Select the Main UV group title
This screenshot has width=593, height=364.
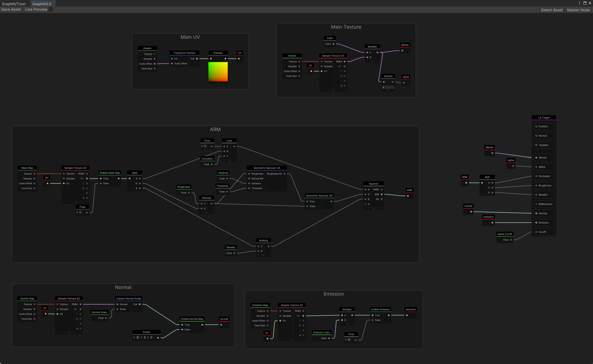pos(190,37)
